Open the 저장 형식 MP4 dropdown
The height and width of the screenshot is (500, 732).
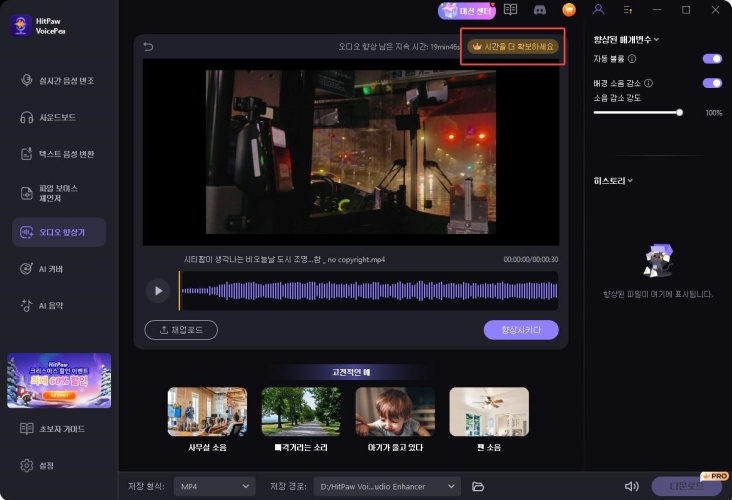(x=215, y=486)
